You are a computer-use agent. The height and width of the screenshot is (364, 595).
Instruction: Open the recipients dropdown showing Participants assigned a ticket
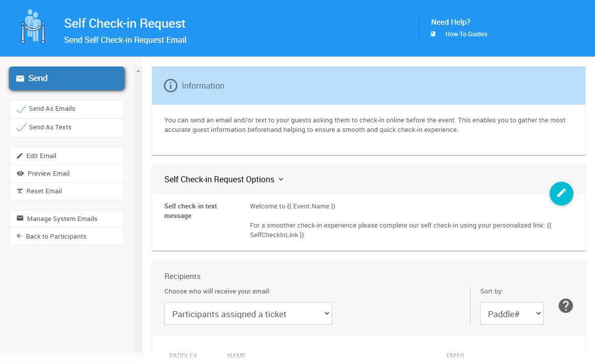(248, 314)
